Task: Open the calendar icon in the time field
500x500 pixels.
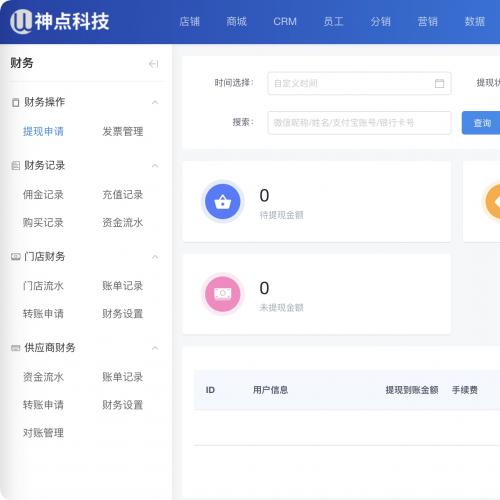Action: (x=439, y=83)
